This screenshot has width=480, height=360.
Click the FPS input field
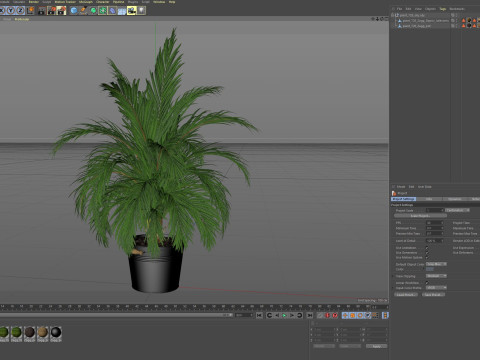[435, 223]
